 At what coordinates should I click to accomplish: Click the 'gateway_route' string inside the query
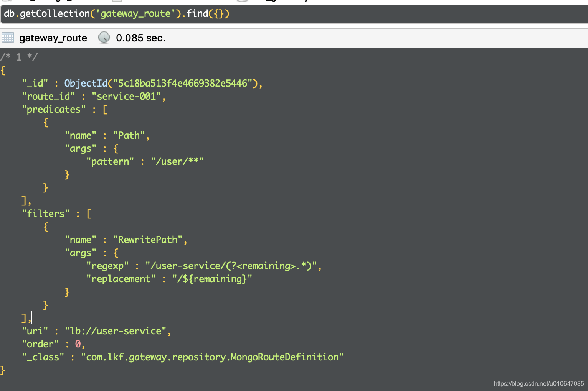135,14
